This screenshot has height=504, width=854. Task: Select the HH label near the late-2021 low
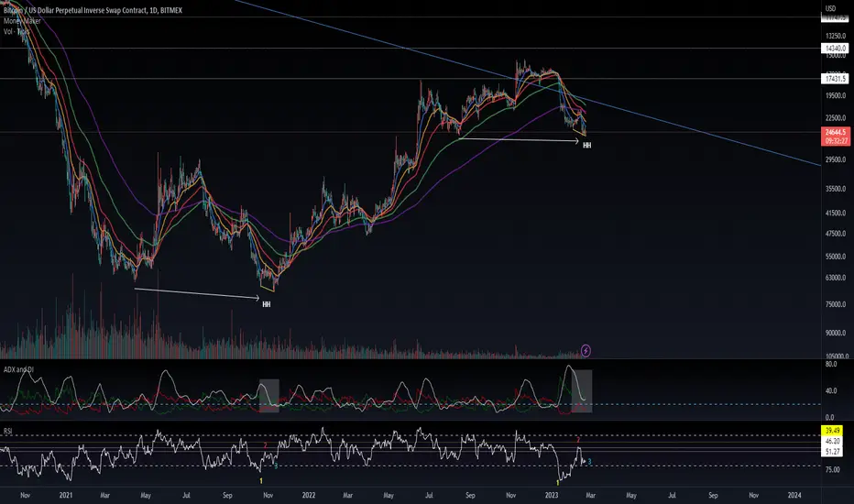click(x=267, y=304)
